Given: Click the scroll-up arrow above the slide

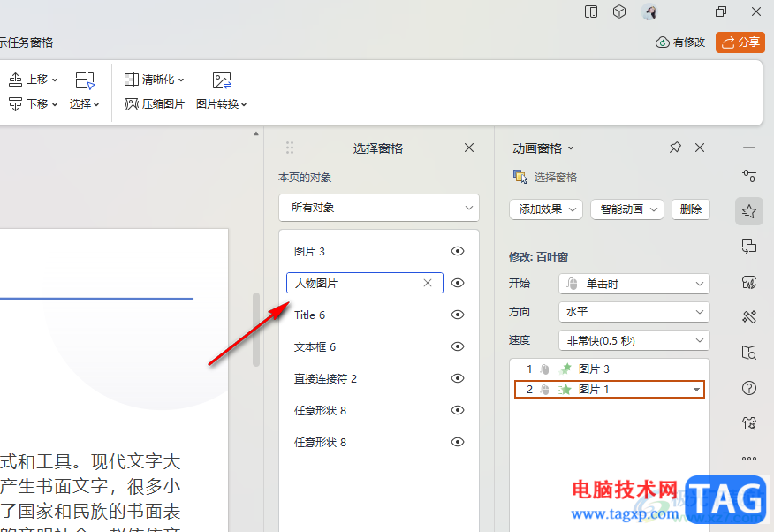Looking at the screenshot, I should [255, 133].
